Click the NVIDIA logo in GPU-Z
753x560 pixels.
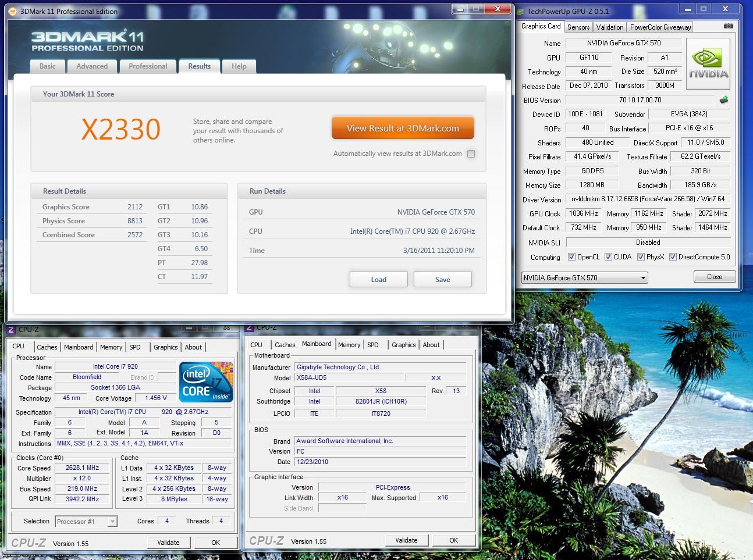point(708,64)
